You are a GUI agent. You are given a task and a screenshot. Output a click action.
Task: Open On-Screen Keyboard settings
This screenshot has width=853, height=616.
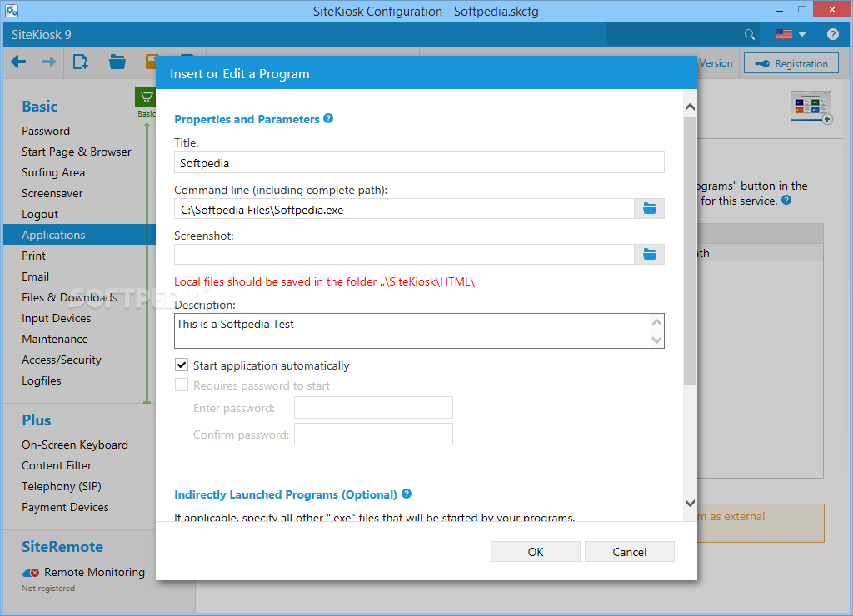75,445
